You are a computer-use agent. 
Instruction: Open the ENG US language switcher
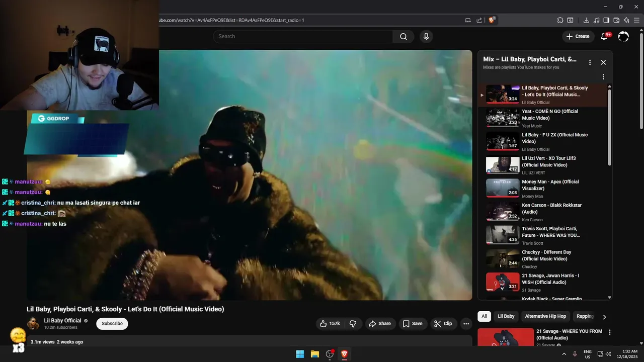[587, 354]
